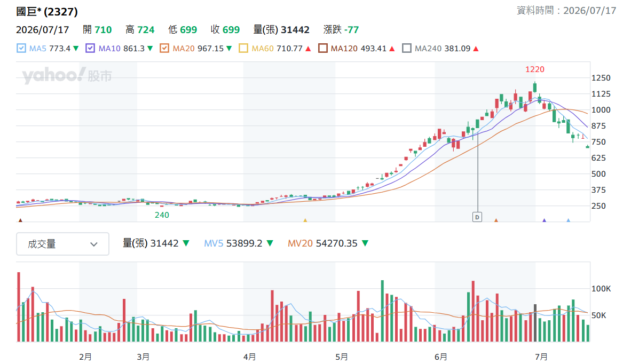Click the orange triangle marker in June
The image size is (623, 364).
[496, 220]
